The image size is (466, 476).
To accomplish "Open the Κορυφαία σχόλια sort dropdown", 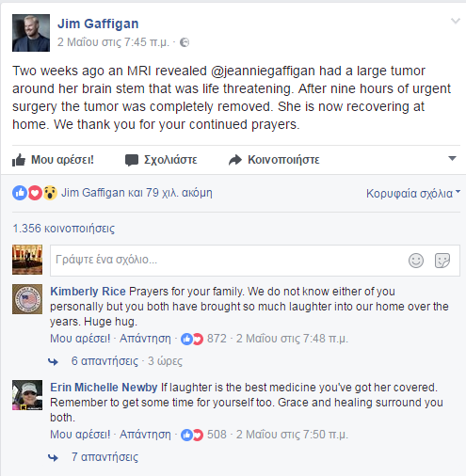I will tap(413, 194).
